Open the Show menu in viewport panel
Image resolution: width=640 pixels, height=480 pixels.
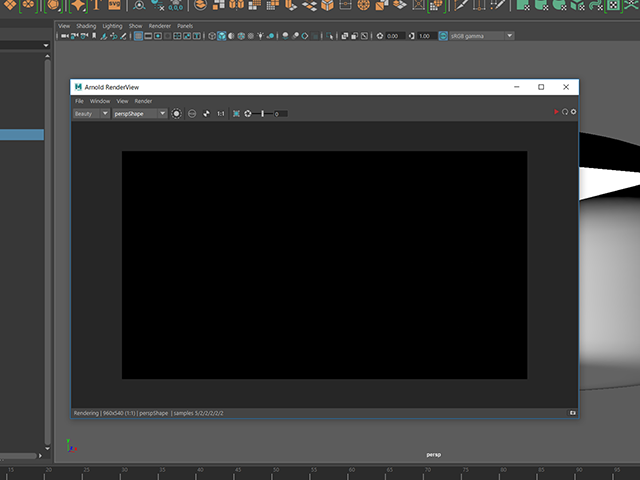coord(136,26)
